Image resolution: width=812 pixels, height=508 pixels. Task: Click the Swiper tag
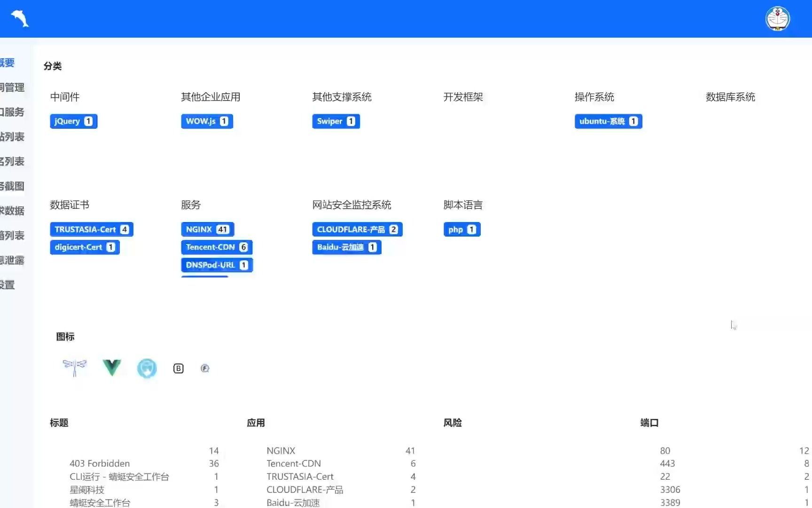click(x=336, y=121)
